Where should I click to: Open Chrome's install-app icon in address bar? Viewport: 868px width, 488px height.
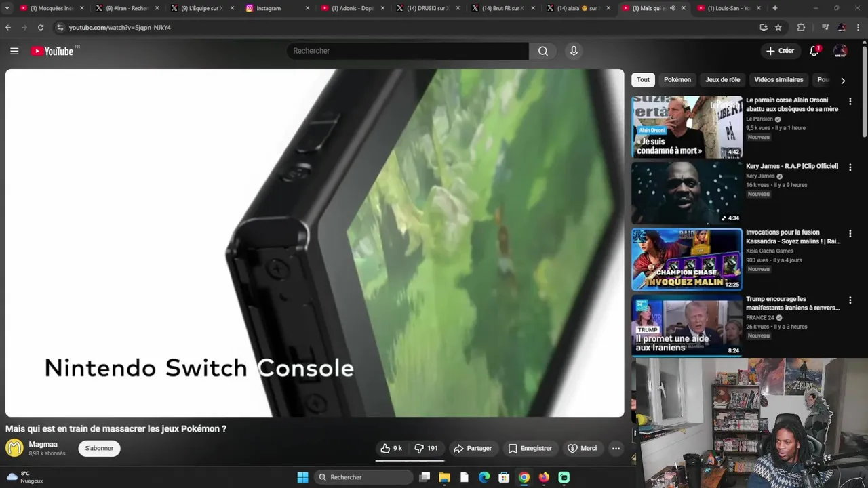(x=764, y=27)
